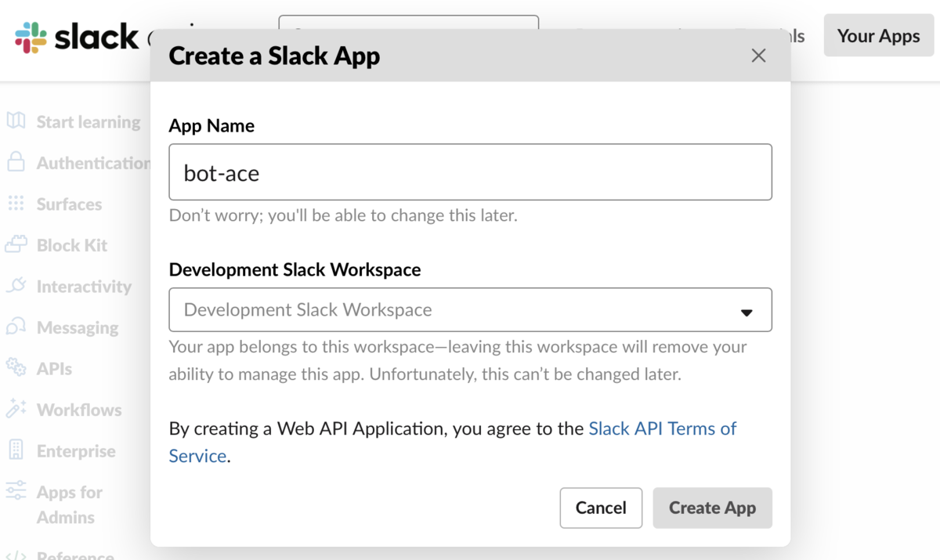Click the Your Apps button
Screen dimensions: 940x560
pyautogui.click(x=878, y=36)
